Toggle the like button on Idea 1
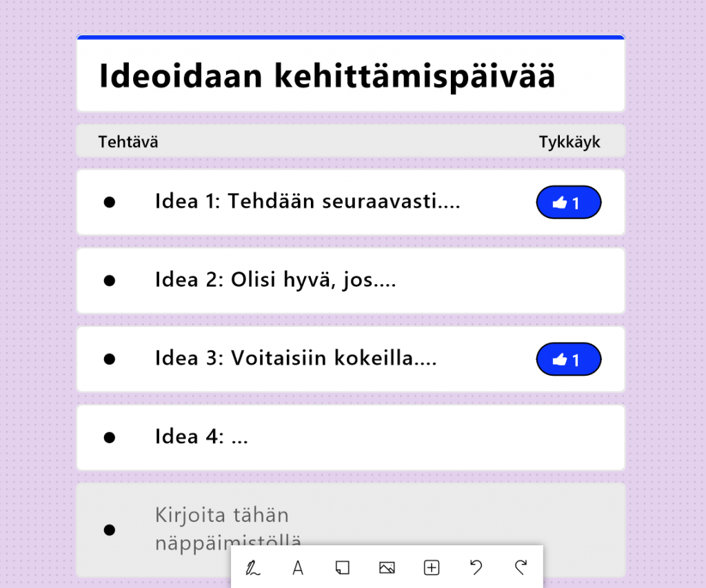The height and width of the screenshot is (588, 706). point(568,203)
